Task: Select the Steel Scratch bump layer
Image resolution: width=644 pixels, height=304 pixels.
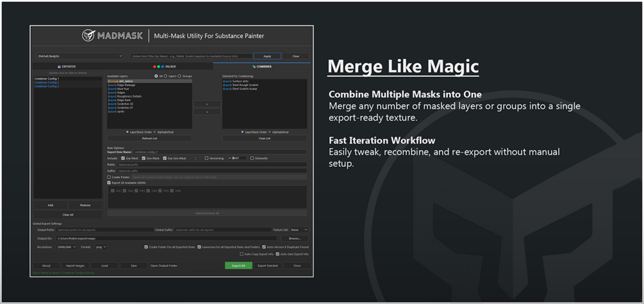Action: [x=265, y=89]
